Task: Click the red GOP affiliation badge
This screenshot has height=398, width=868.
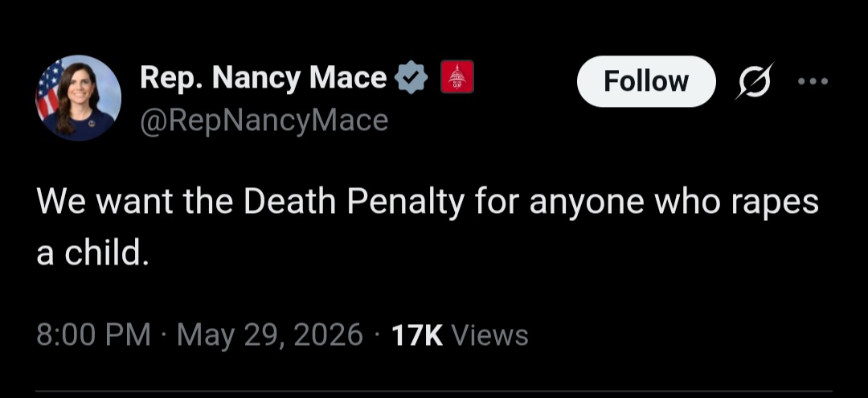Action: coord(457,77)
